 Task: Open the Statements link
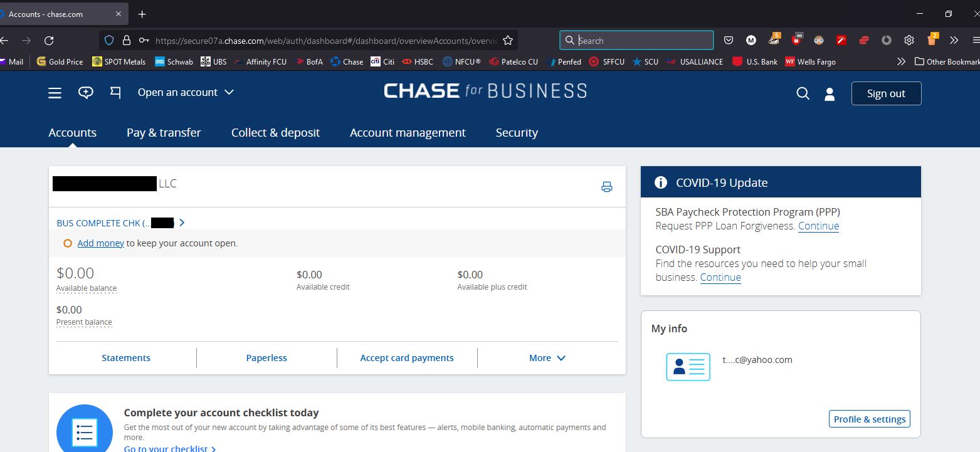pos(126,358)
